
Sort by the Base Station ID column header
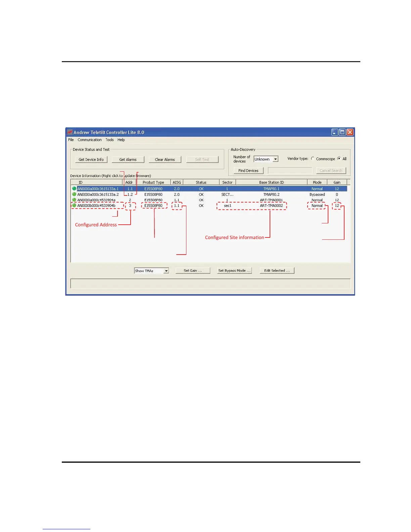coord(271,182)
